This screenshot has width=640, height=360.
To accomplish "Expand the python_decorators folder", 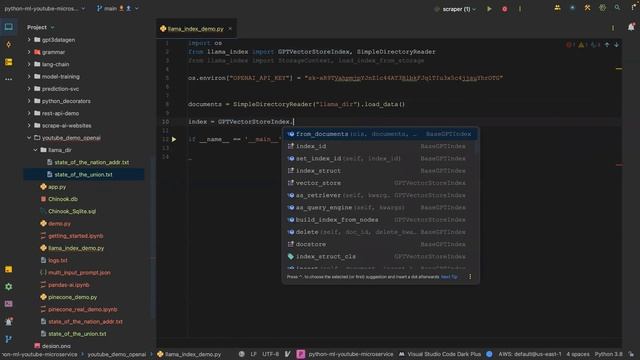I will [29, 101].
